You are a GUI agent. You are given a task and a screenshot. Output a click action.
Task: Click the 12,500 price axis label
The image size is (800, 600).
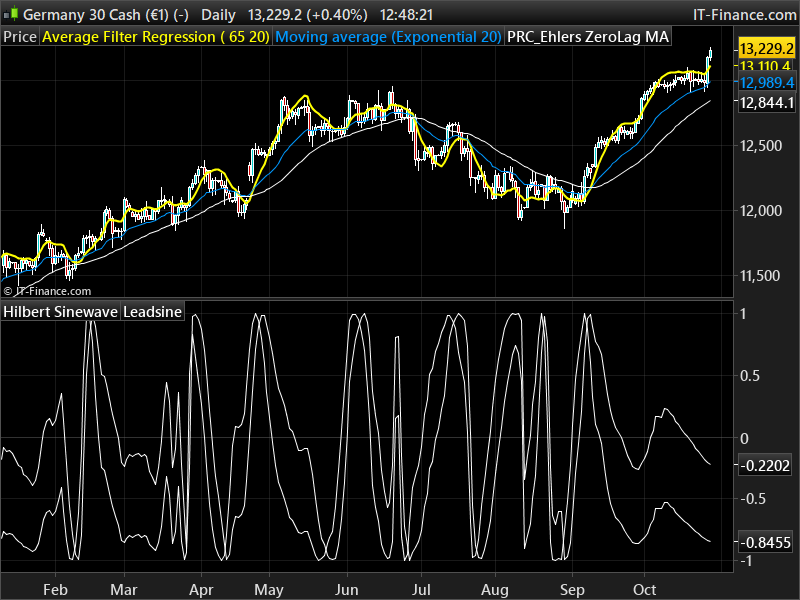click(761, 146)
